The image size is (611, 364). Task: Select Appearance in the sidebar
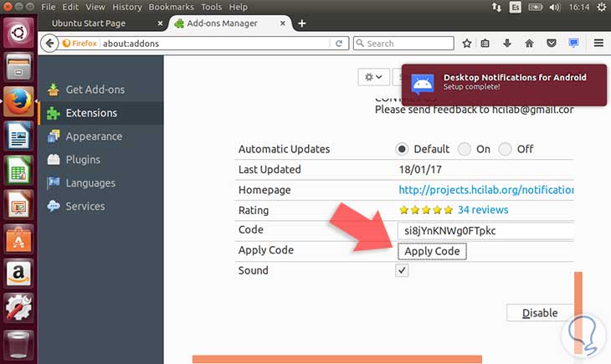(x=101, y=136)
